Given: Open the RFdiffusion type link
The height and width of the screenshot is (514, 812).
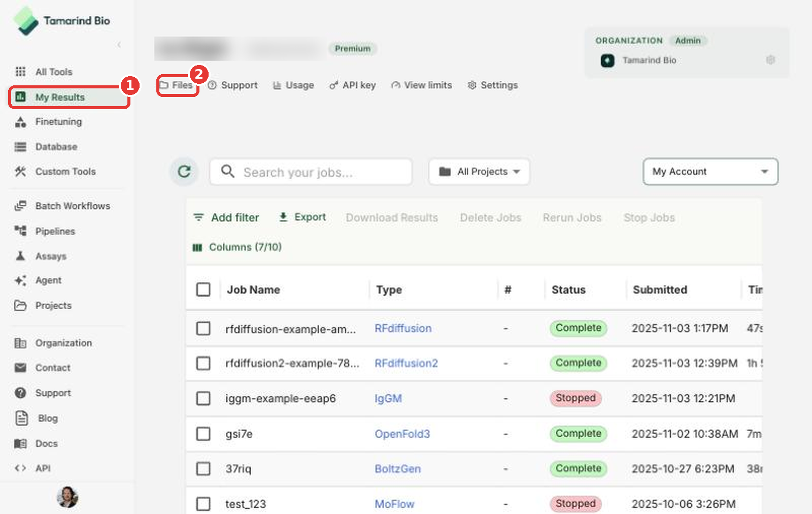Looking at the screenshot, I should pos(403,329).
